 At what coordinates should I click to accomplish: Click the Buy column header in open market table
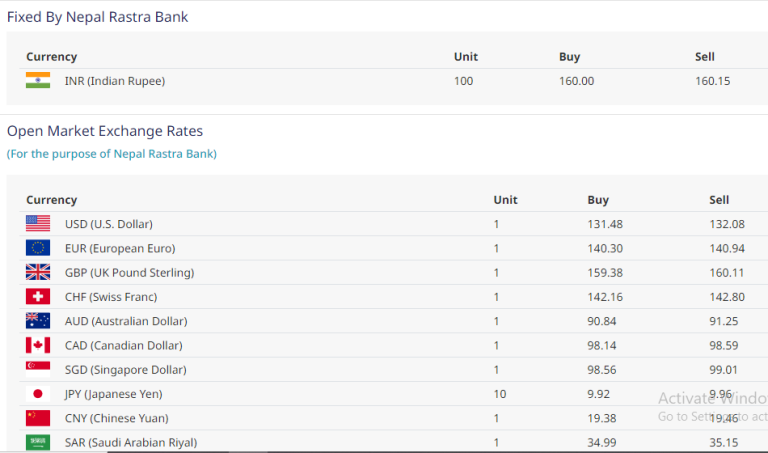(598, 200)
